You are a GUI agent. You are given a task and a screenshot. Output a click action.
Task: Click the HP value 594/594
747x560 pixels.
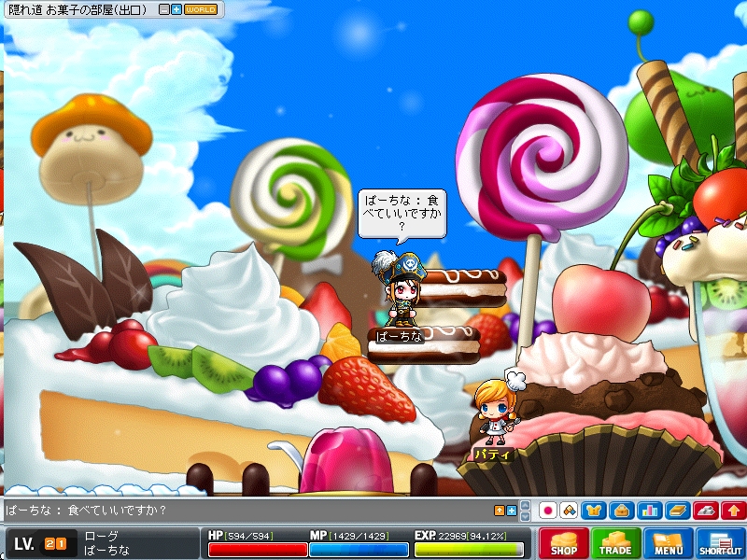[x=248, y=536]
